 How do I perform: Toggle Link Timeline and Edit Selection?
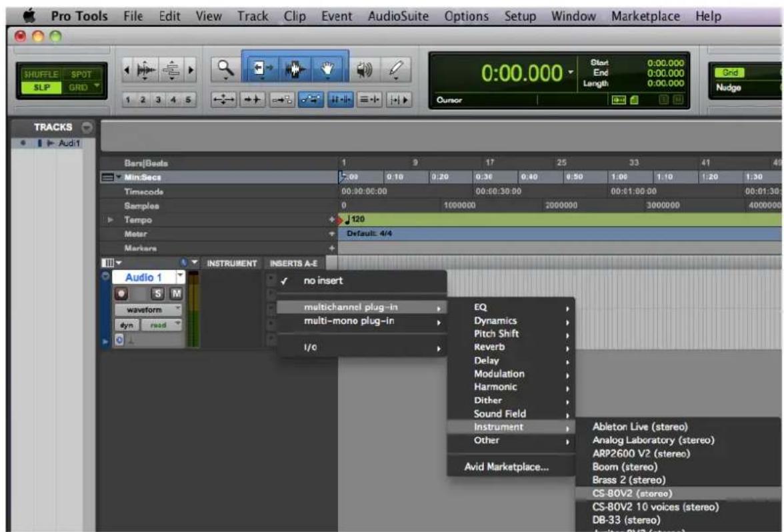tap(340, 99)
